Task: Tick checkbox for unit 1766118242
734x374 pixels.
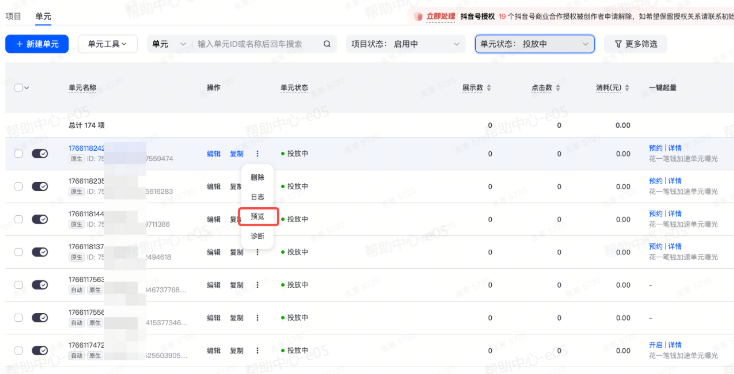Action: tap(18, 154)
